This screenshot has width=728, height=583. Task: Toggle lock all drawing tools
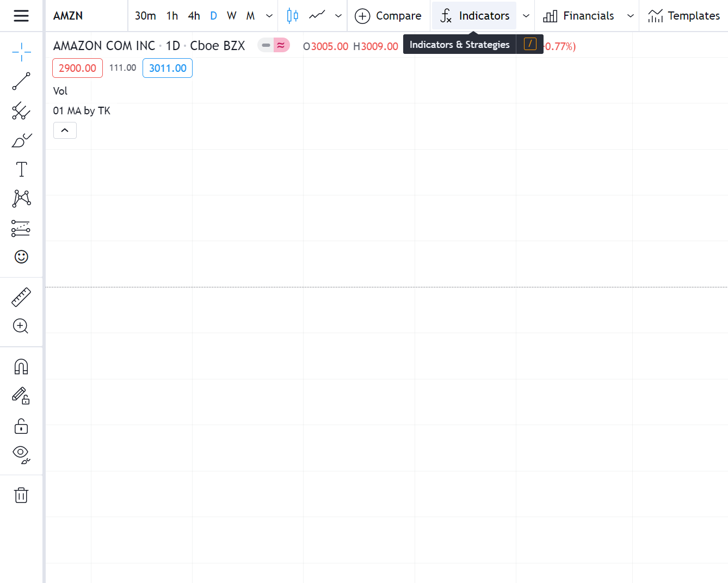click(21, 426)
